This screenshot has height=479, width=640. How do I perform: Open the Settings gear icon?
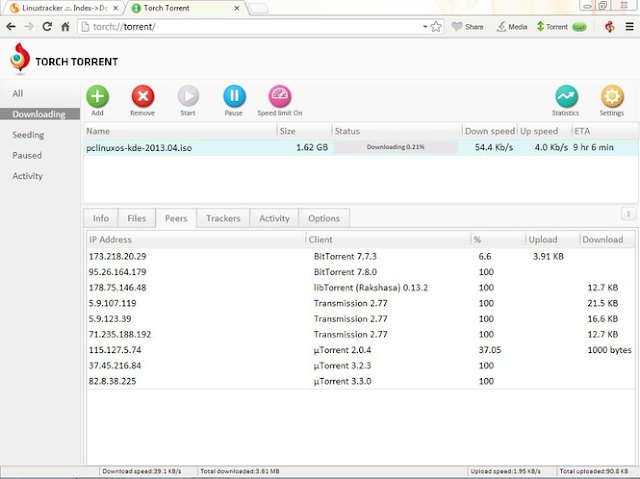pos(612,96)
